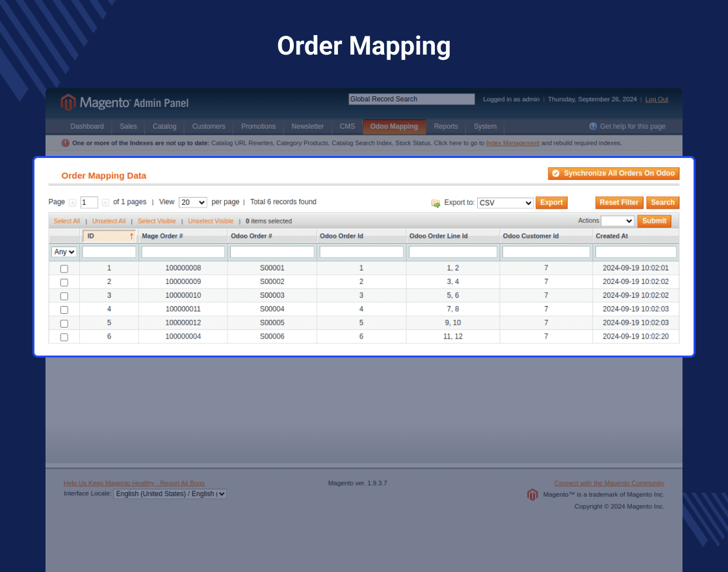
Task: Click the index warning alert icon
Action: 66,143
